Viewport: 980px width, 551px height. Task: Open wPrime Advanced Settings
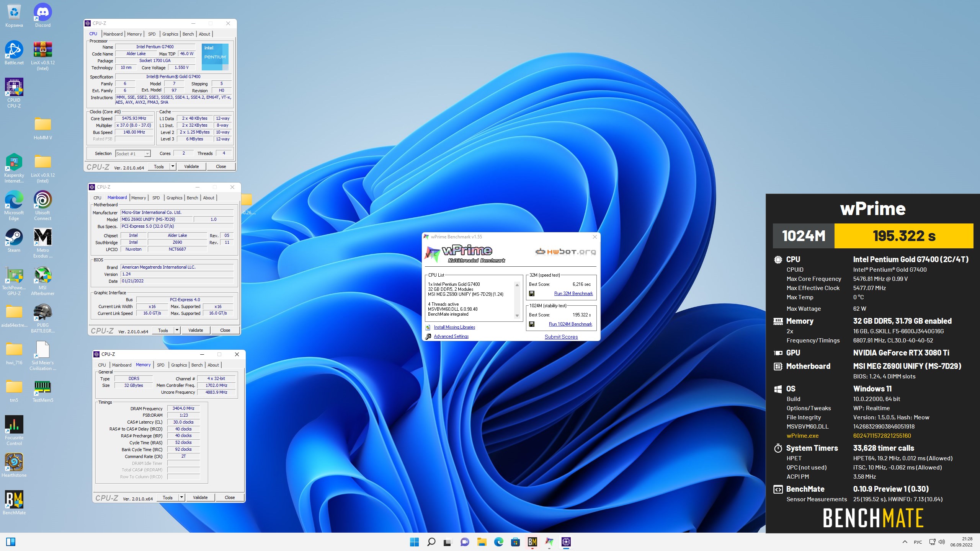(x=451, y=336)
